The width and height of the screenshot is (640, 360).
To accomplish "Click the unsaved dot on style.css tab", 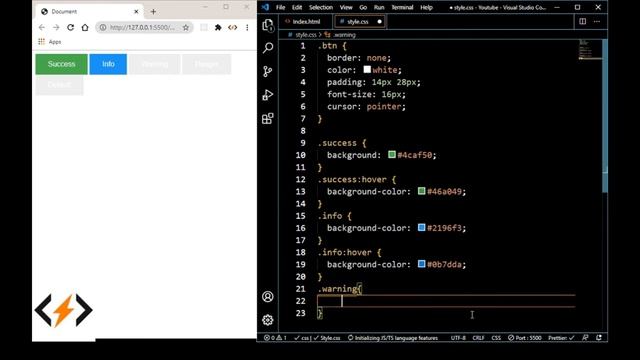I will pos(380,22).
